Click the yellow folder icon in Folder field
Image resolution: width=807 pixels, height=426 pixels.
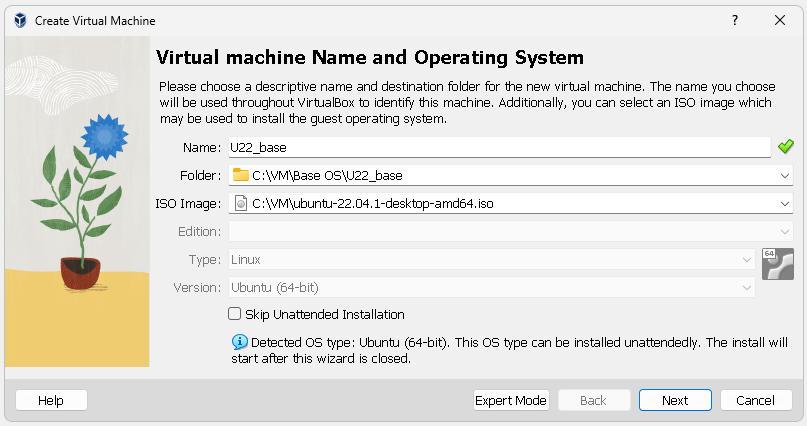coord(240,175)
